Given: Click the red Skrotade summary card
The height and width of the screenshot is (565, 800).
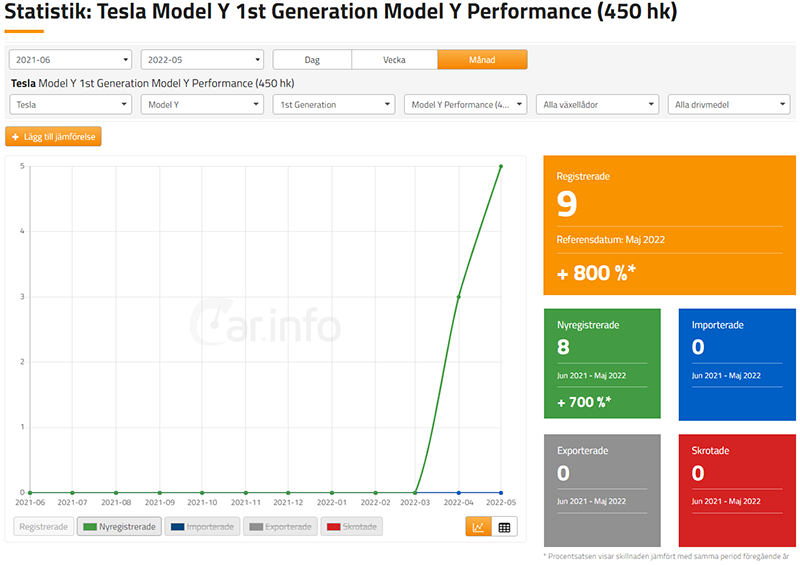Looking at the screenshot, I should point(737,490).
